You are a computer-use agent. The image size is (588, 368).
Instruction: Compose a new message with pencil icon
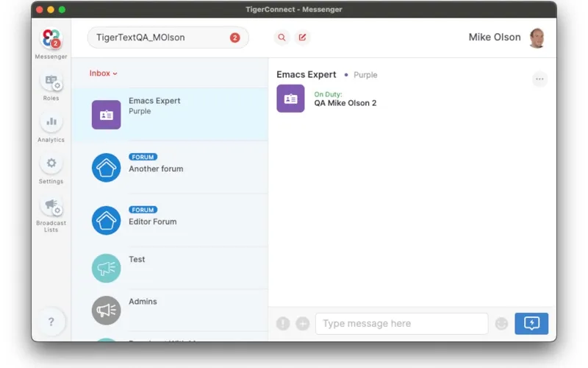(x=302, y=38)
